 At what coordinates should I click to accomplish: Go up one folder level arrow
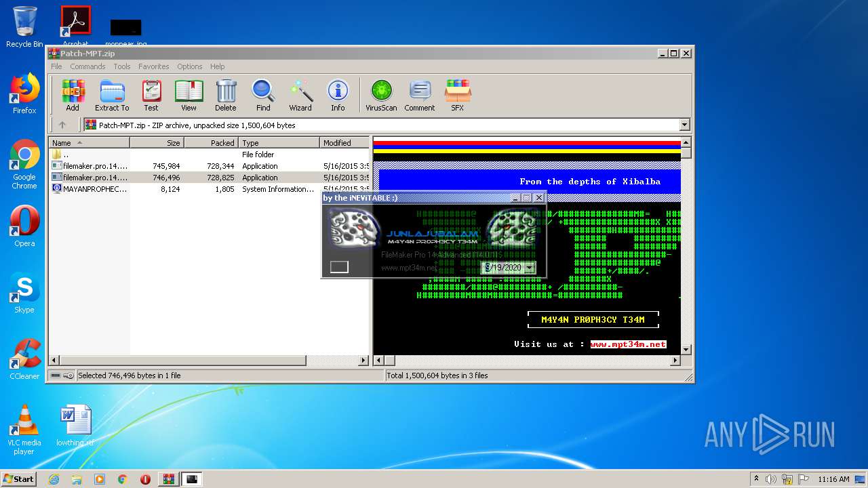62,125
